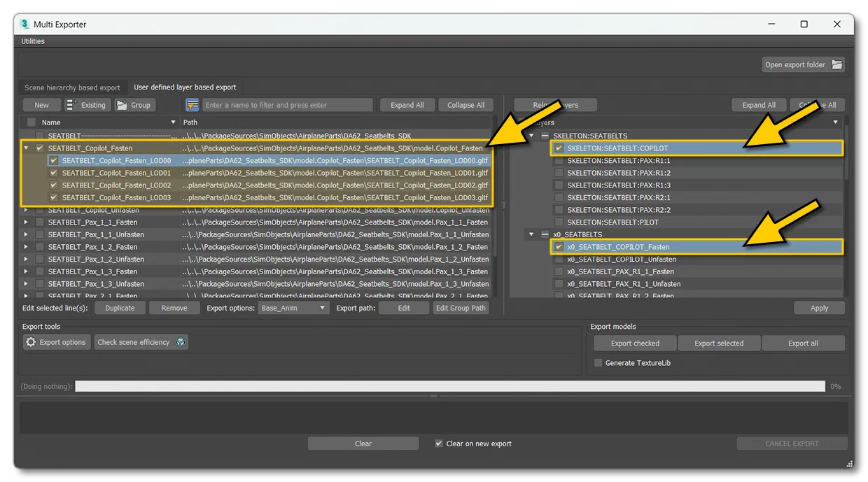
Task: Select the SKELETON:SEATBELT:PILOT layer row
Action: [x=612, y=222]
